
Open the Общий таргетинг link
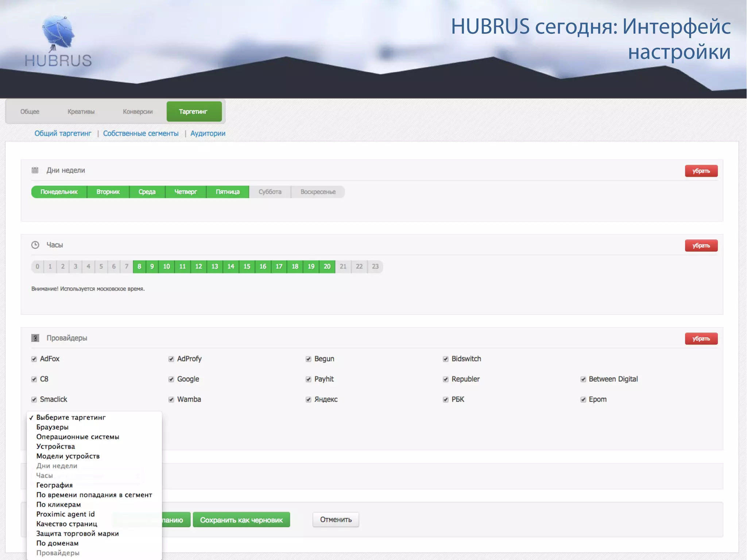point(63,134)
